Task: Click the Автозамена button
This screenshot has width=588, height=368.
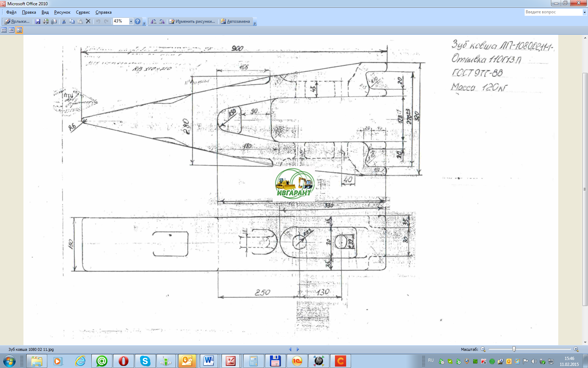Action: pyautogui.click(x=235, y=21)
